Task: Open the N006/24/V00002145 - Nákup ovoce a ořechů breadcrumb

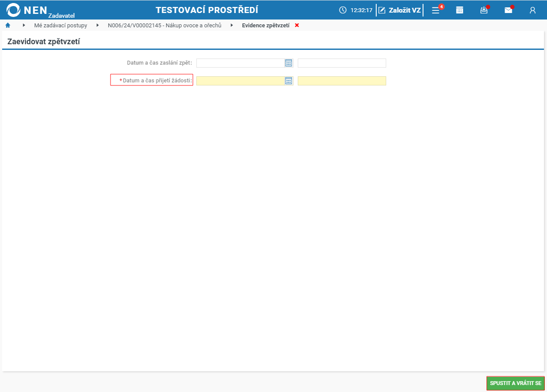Action: (x=165, y=25)
